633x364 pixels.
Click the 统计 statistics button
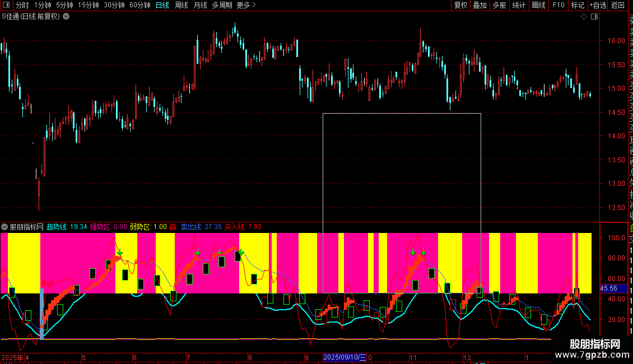(x=519, y=5)
